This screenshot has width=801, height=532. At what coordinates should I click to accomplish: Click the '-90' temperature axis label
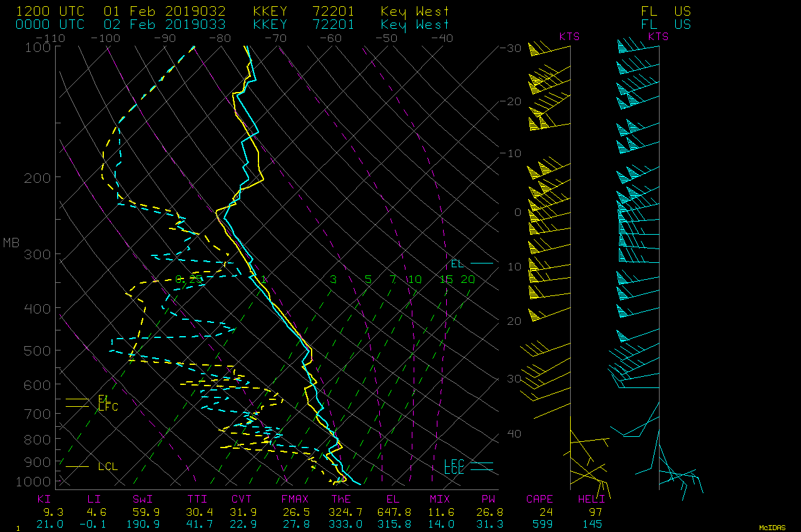[165, 38]
